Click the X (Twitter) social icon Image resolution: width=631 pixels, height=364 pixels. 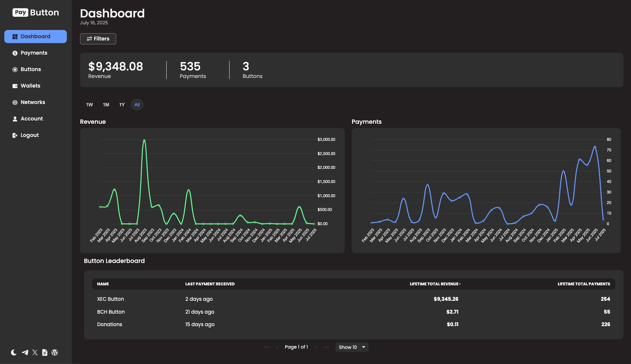pyautogui.click(x=35, y=352)
